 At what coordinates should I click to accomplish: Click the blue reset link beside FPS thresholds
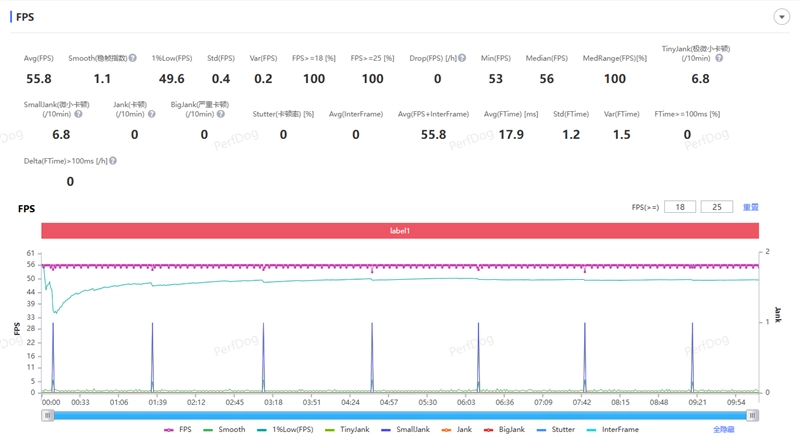[750, 207]
